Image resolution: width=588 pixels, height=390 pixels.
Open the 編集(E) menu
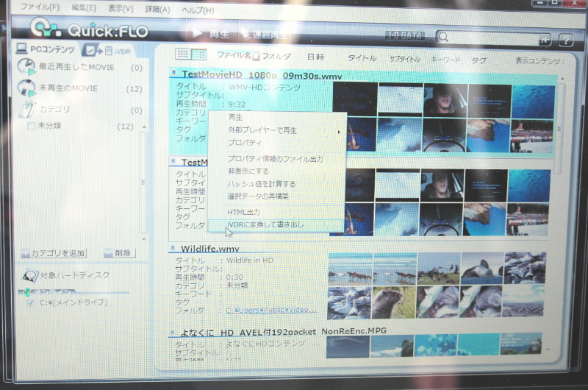(x=84, y=7)
